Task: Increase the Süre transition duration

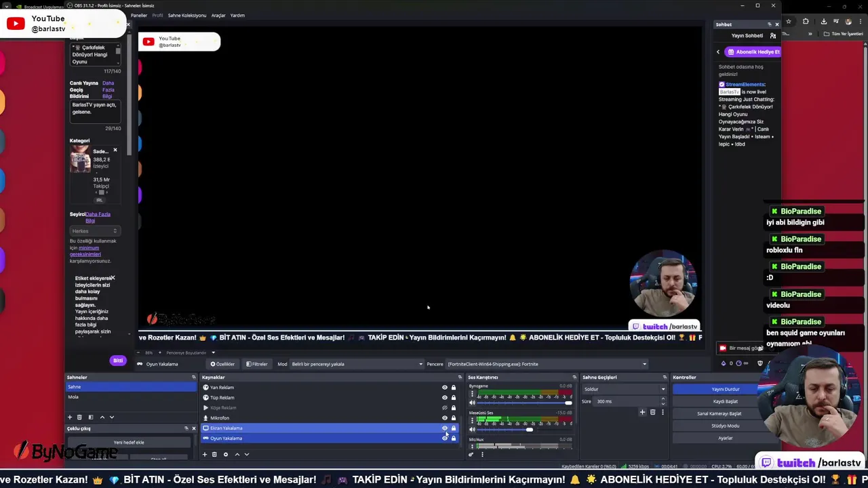Action: 663,399
